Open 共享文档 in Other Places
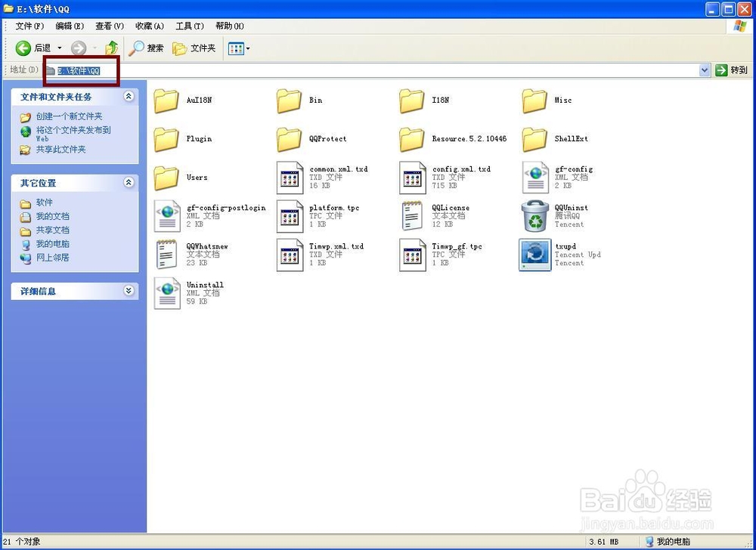The width and height of the screenshot is (756, 550). (x=53, y=230)
